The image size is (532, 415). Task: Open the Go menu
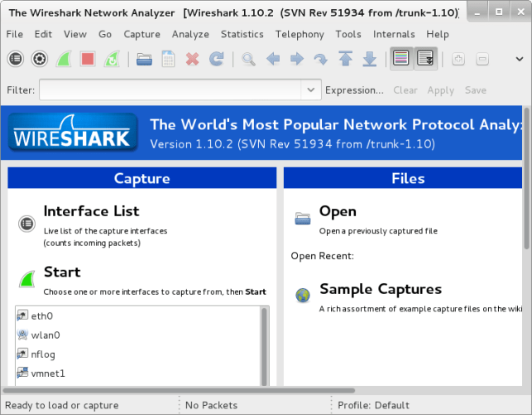point(105,34)
